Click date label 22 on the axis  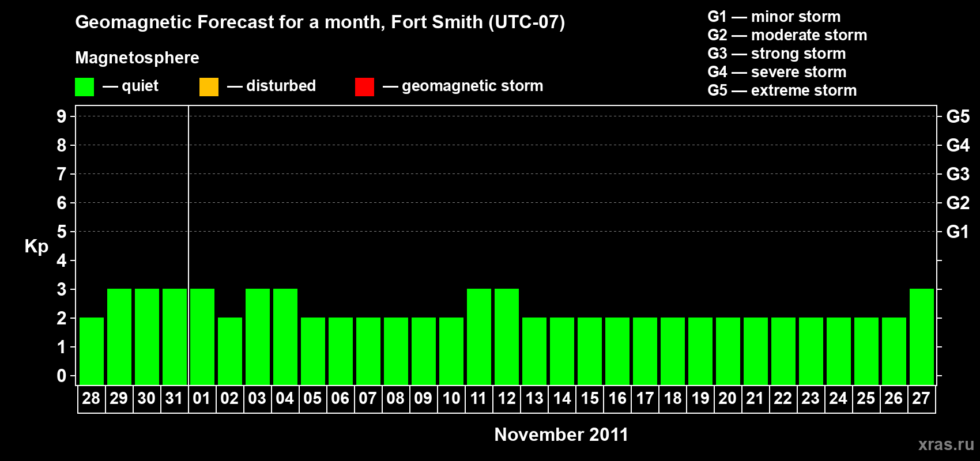tap(783, 399)
